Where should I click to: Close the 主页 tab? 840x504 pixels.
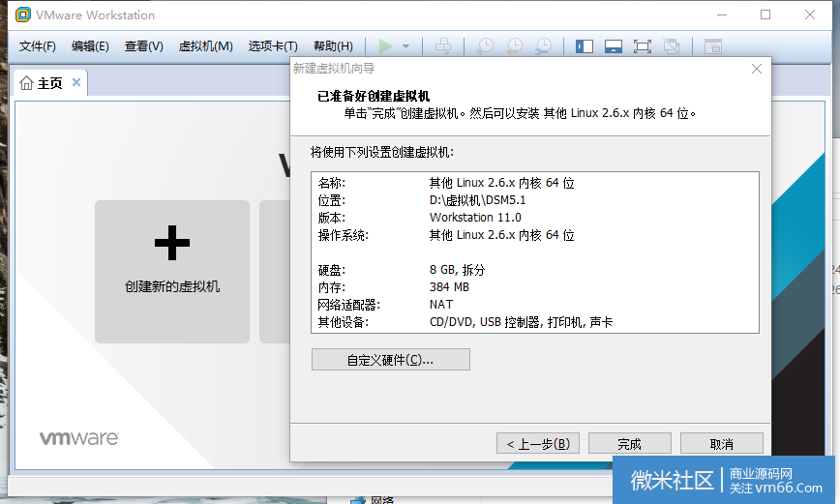coord(76,82)
